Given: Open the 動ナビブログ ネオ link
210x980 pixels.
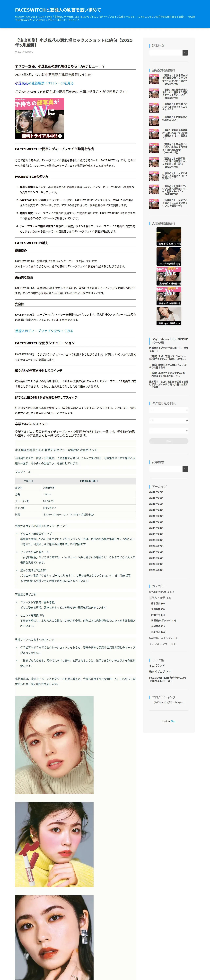Looking at the screenshot, I should click(x=160, y=671).
